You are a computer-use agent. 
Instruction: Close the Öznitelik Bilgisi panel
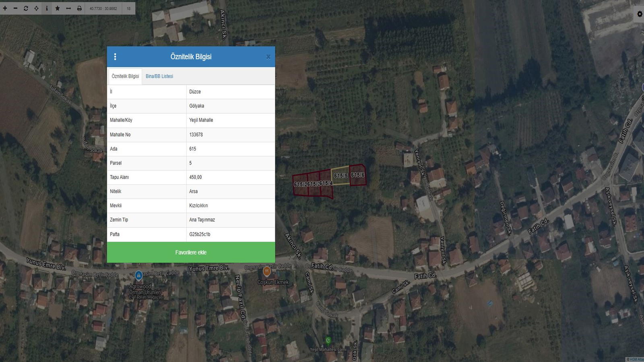[x=268, y=57]
